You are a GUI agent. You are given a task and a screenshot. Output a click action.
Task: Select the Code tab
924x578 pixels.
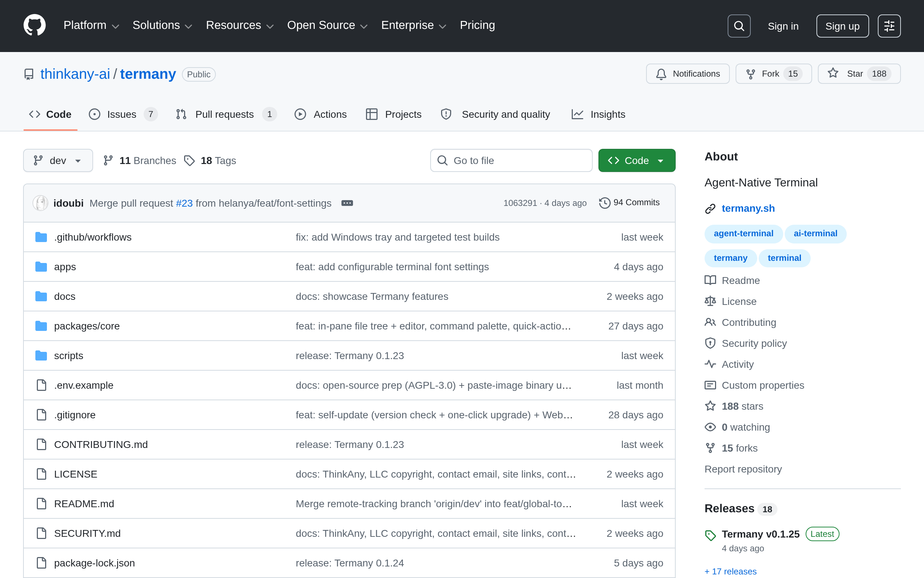(51, 114)
